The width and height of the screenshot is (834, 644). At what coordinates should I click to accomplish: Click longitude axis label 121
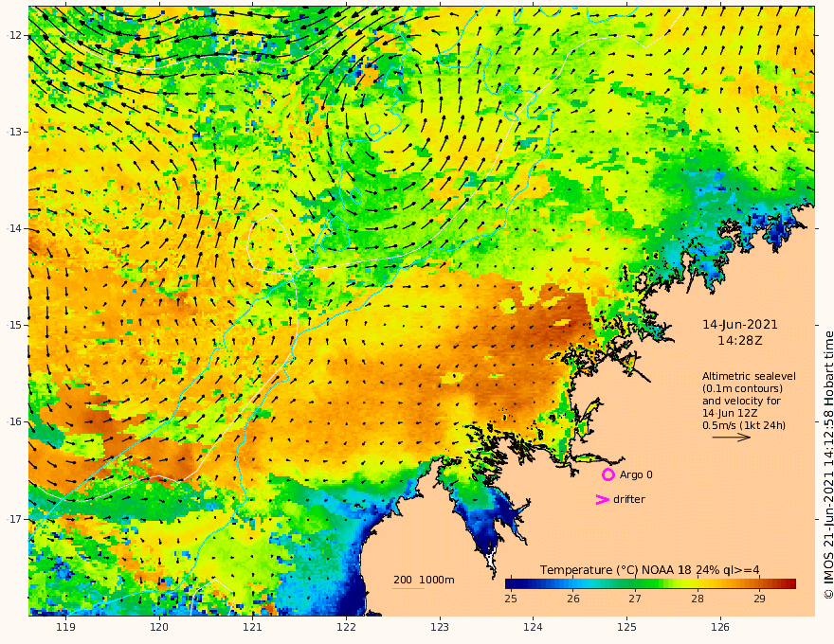[x=253, y=627]
